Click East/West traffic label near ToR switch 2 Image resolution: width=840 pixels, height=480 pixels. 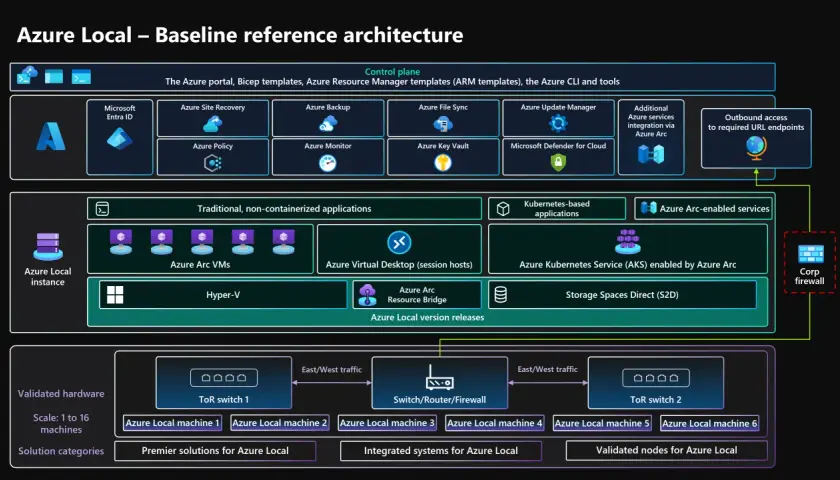[x=548, y=370]
